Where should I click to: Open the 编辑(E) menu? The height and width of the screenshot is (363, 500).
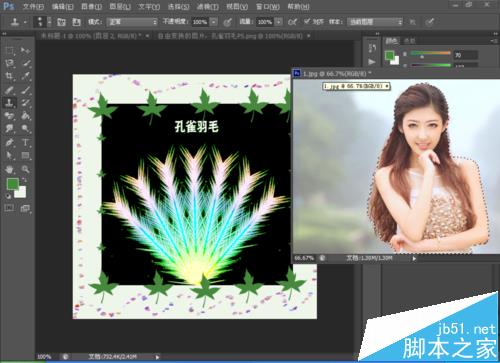[63, 6]
